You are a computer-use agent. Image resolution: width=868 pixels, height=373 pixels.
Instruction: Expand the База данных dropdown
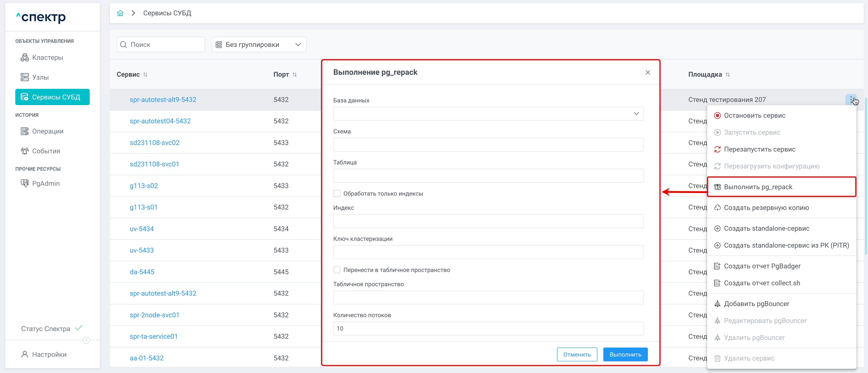pyautogui.click(x=488, y=114)
